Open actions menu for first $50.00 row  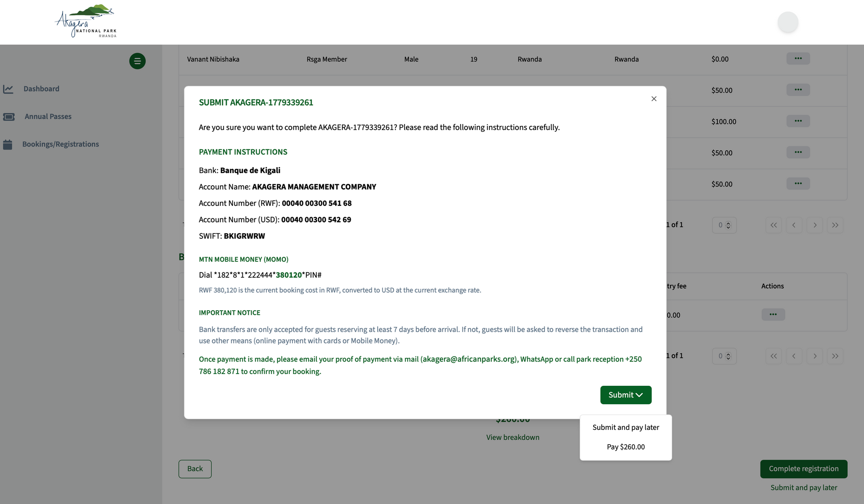click(798, 90)
